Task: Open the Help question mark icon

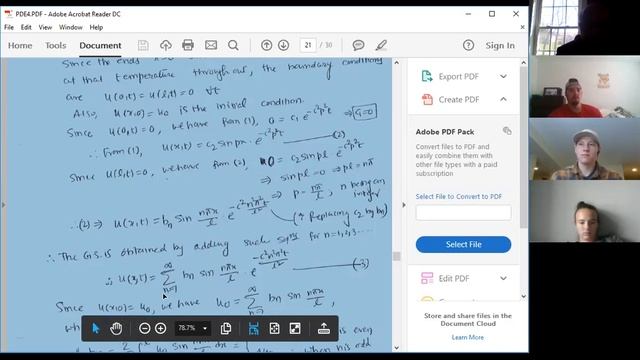Action: coord(469,45)
